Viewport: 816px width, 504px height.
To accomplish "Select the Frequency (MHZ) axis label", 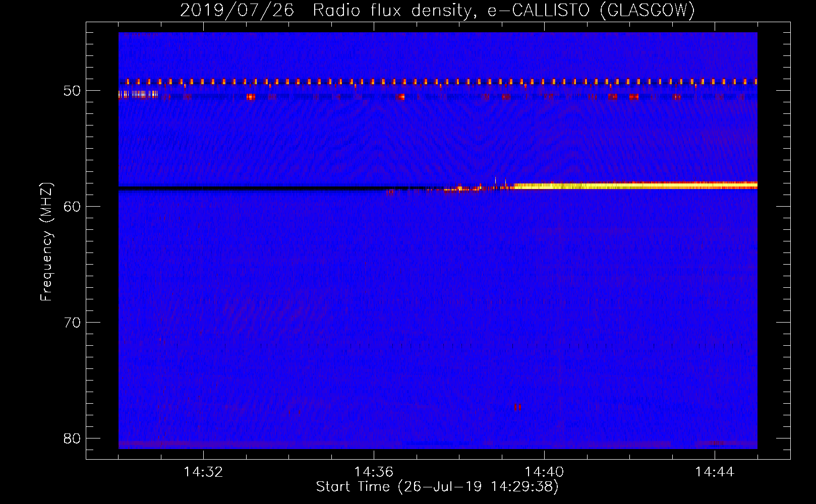I will pyautogui.click(x=46, y=242).
